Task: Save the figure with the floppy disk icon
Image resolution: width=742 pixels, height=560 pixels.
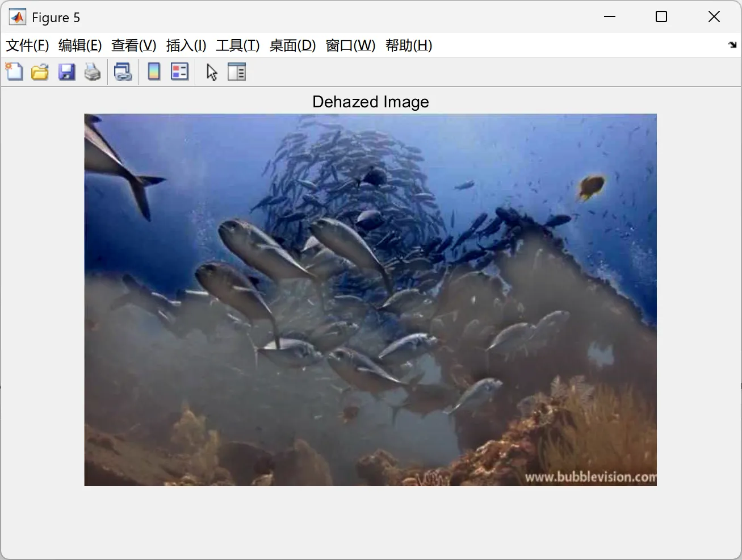Action: click(66, 72)
